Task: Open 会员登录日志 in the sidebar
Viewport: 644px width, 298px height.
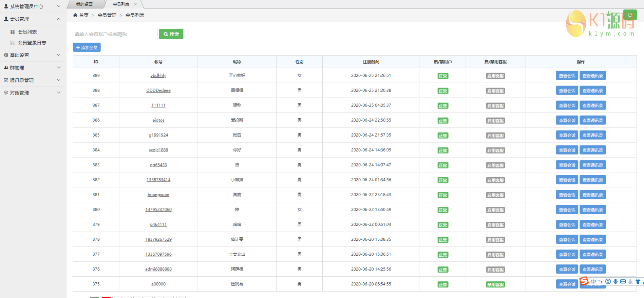Action: 32,43
